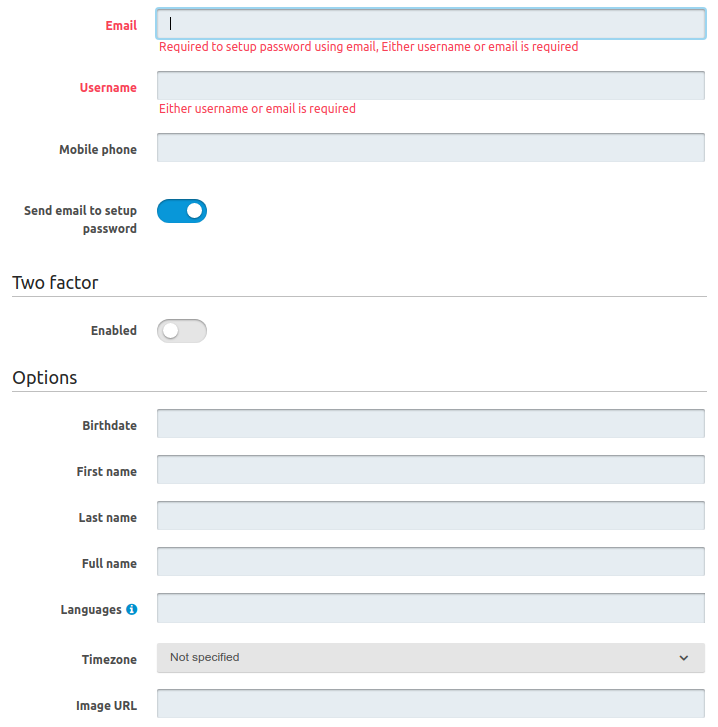Click the Two factor section heading
The height and width of the screenshot is (727, 718).
(55, 283)
